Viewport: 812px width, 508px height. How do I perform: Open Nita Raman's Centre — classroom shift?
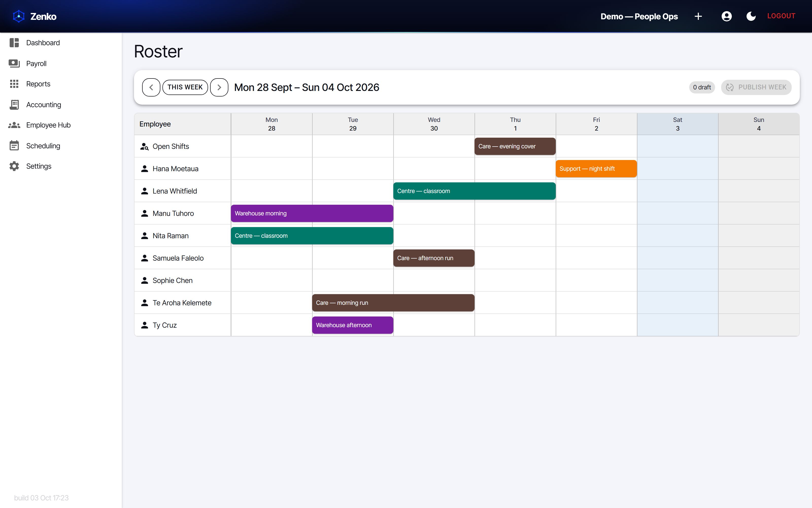[312, 236]
